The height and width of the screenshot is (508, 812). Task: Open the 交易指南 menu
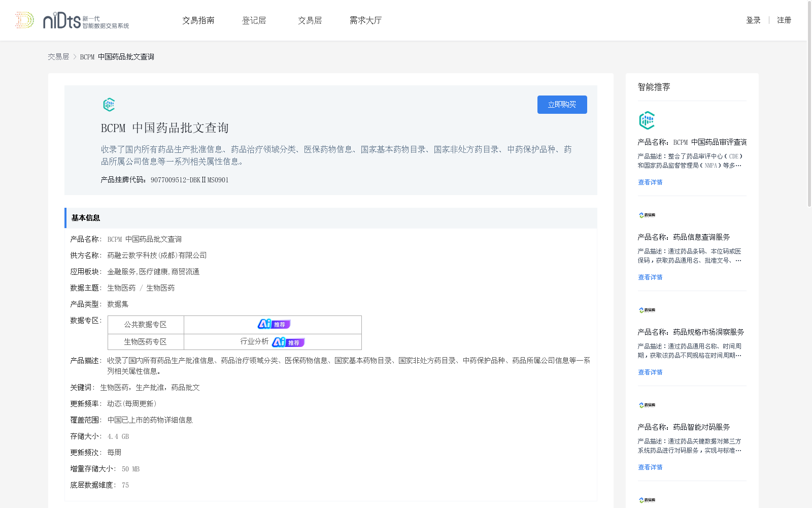point(198,20)
